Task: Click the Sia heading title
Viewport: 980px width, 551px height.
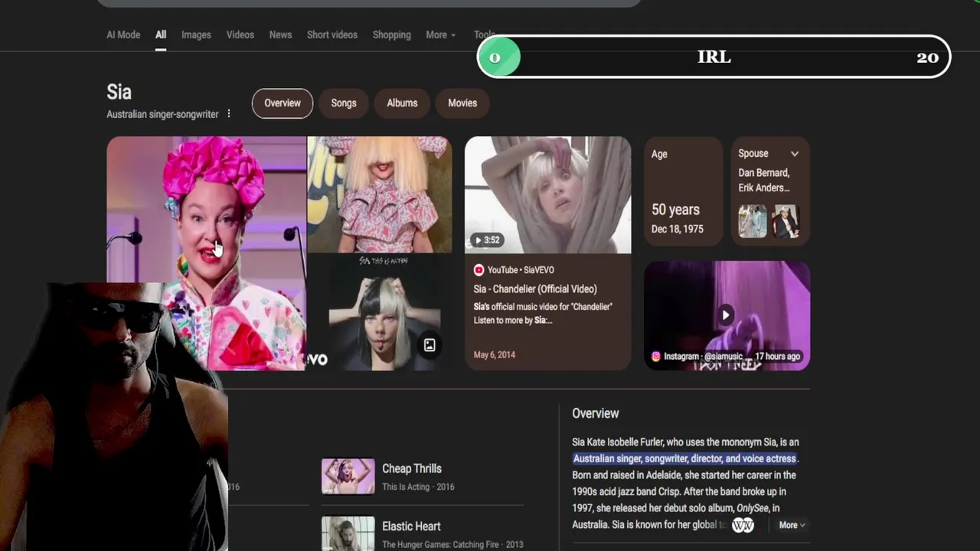Action: point(119,93)
